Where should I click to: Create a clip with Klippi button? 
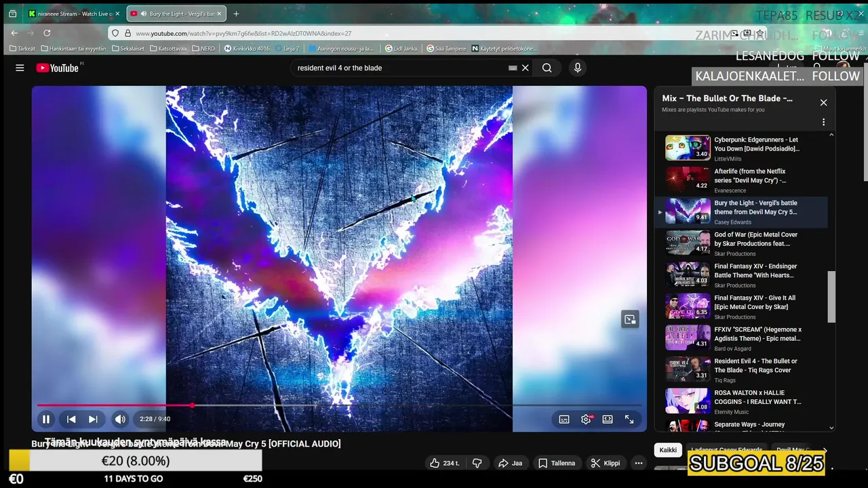[606, 464]
